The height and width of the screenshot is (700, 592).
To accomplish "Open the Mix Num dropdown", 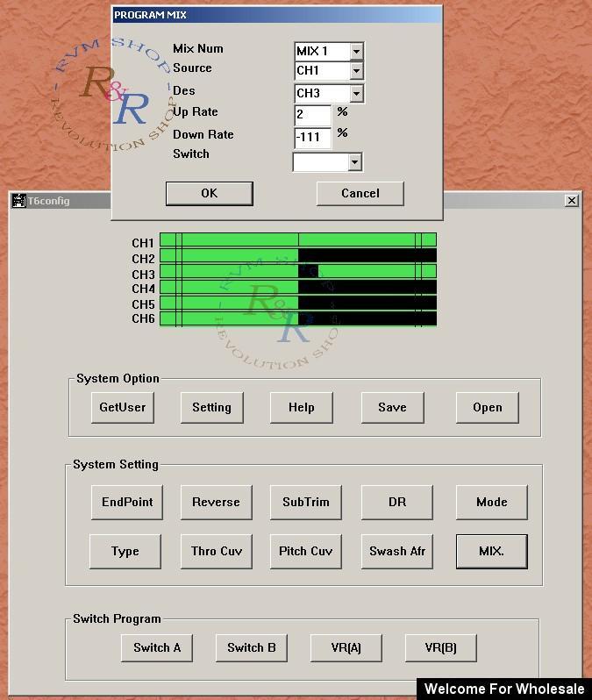I will 355,52.
